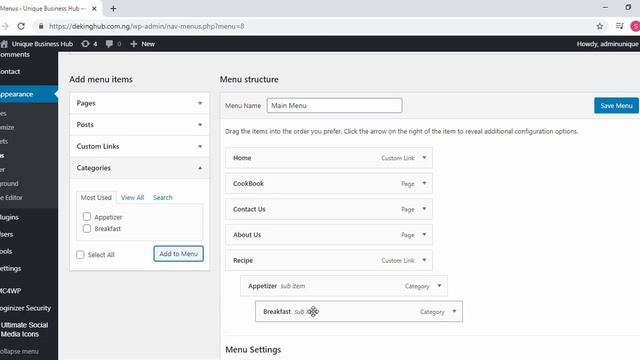Viewport: 640px width, 360px height.
Task: Tick the Appetizer category checkbox
Action: 87,217
